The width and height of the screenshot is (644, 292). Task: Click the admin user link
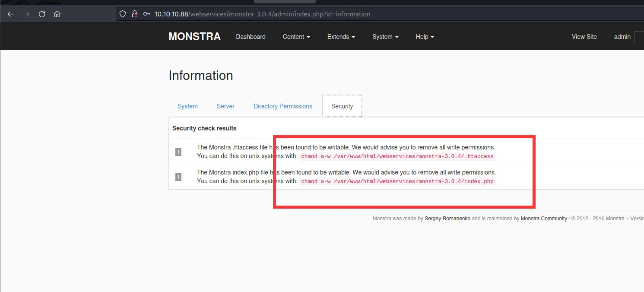click(622, 37)
